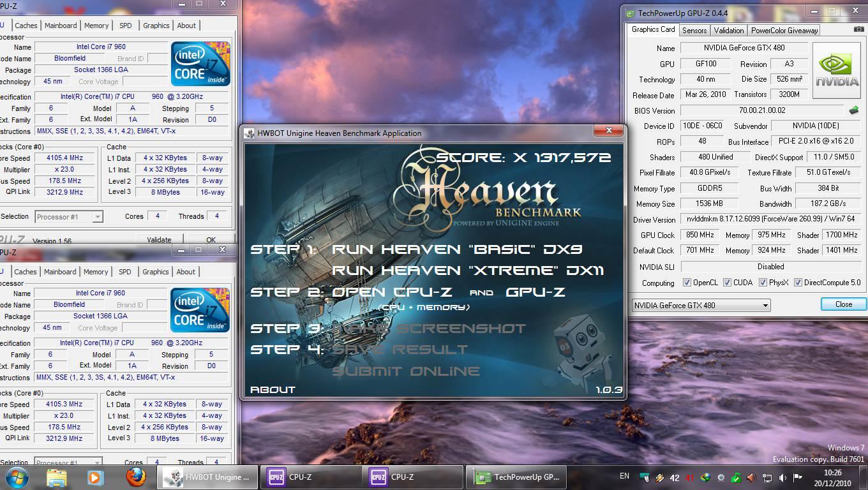
Task: Click Winamp tray icon
Action: click(x=659, y=477)
